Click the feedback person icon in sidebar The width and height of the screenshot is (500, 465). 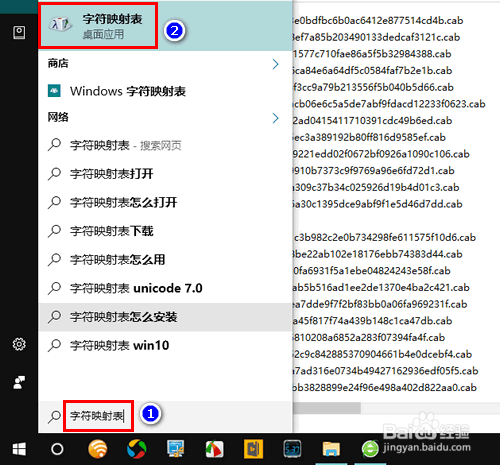pos(19,382)
